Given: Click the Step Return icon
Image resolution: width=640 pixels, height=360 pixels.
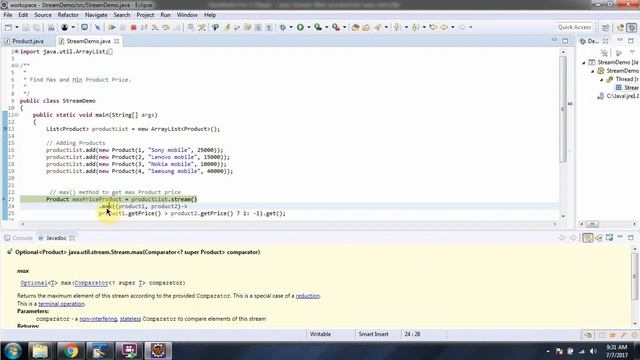Looking at the screenshot, I should click(177, 27).
